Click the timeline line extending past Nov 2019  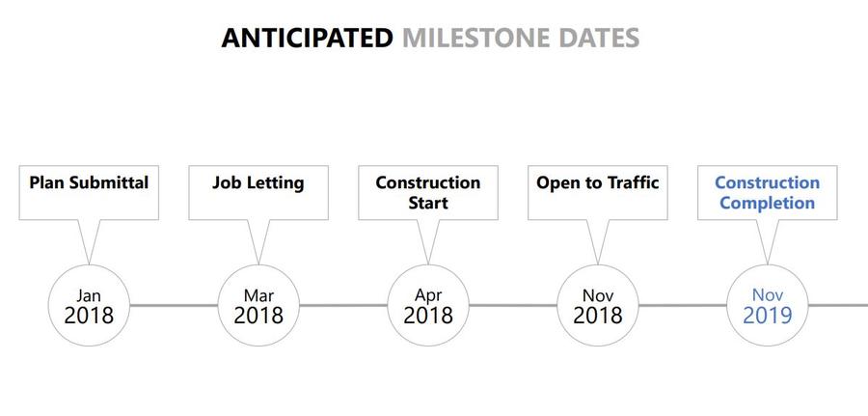[837, 305]
